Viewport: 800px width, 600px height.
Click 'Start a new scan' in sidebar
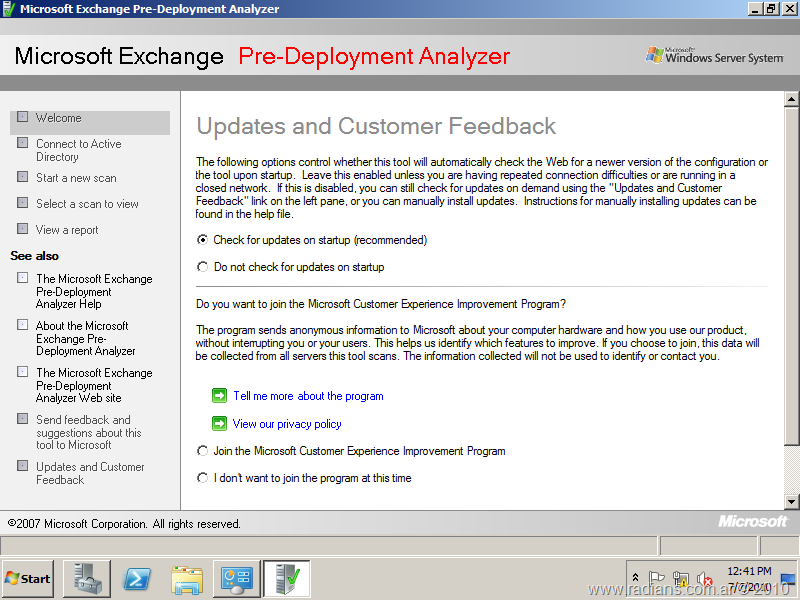pos(76,178)
